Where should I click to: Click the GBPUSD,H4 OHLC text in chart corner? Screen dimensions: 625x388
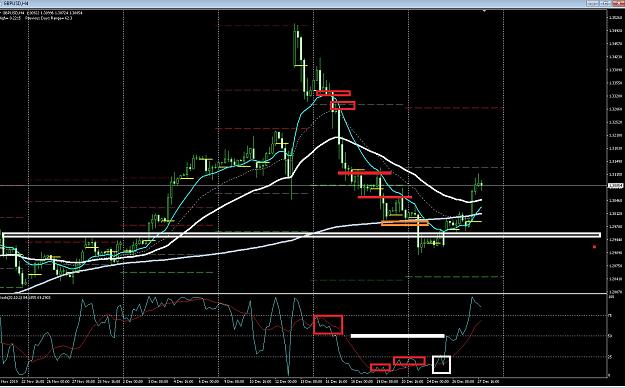(42, 13)
